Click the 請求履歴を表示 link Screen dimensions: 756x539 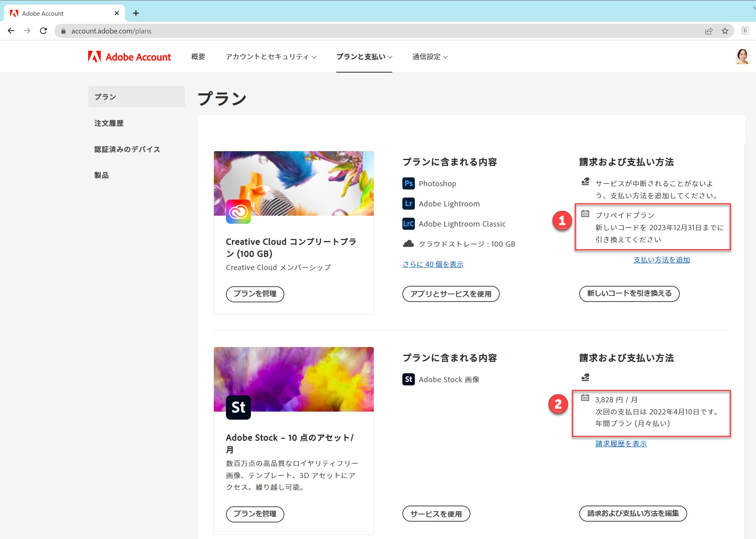tap(621, 444)
